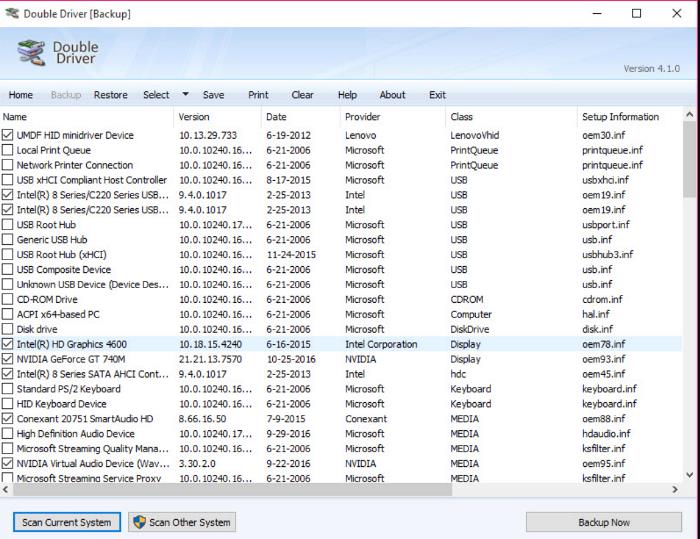Open the Home menu item
The height and width of the screenshot is (539, 700).
click(21, 95)
